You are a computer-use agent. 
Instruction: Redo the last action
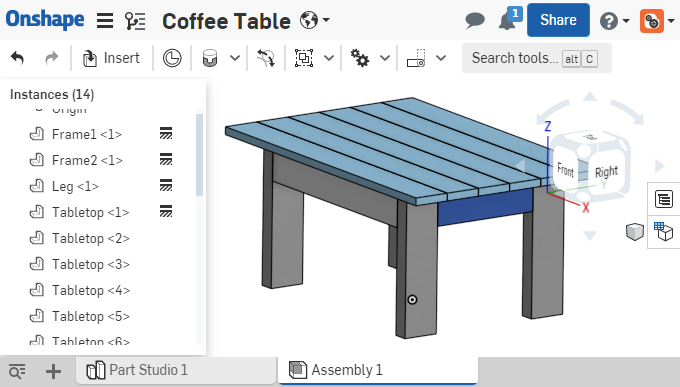coord(52,57)
